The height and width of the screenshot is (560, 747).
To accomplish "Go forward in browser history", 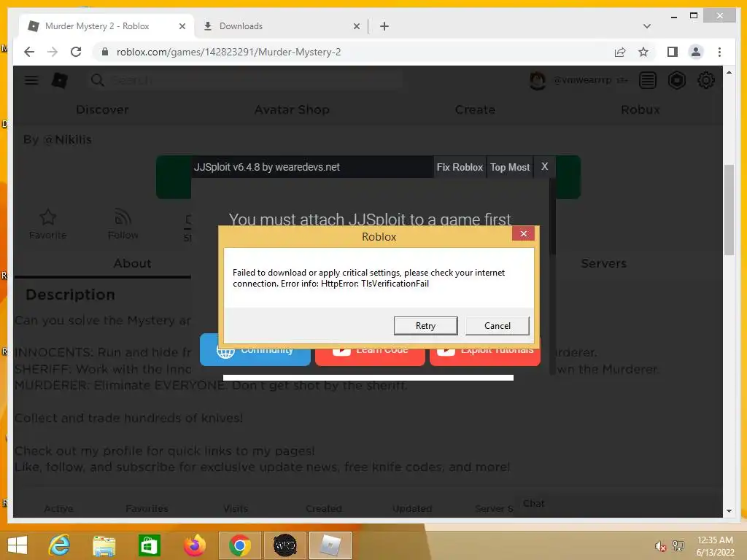I will [x=53, y=52].
